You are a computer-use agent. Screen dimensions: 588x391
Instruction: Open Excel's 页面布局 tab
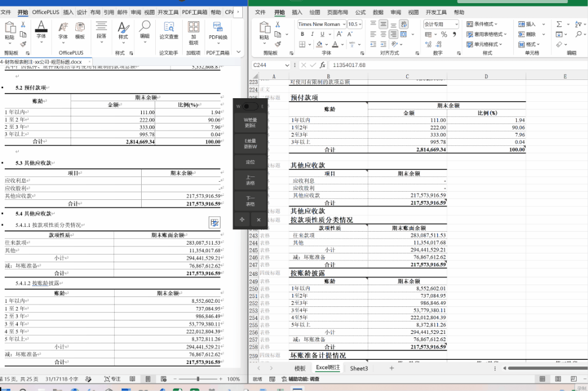point(337,12)
